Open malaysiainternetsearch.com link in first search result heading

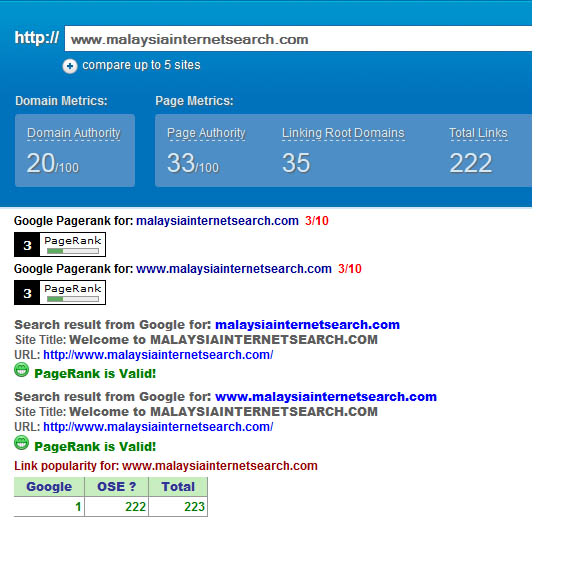pos(307,325)
